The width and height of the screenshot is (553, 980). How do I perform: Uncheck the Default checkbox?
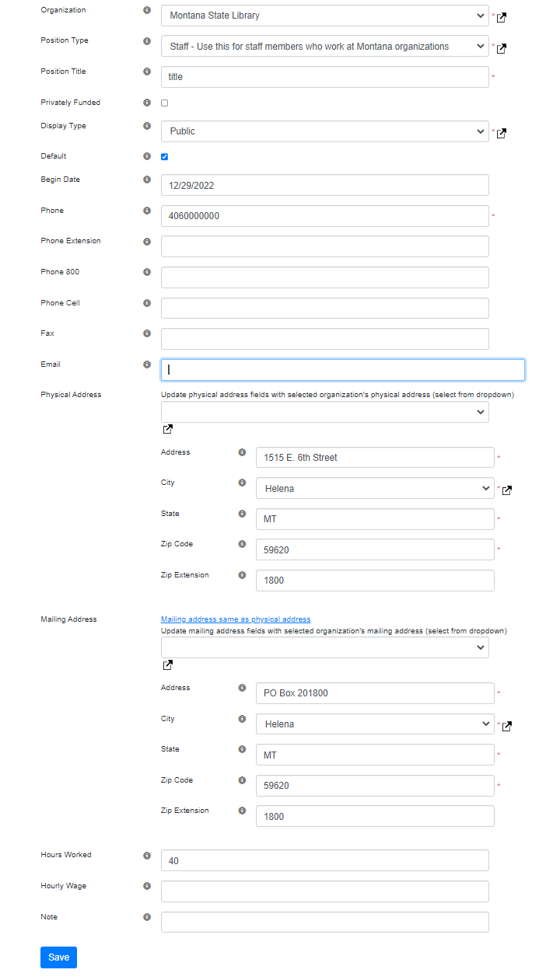pyautogui.click(x=164, y=156)
